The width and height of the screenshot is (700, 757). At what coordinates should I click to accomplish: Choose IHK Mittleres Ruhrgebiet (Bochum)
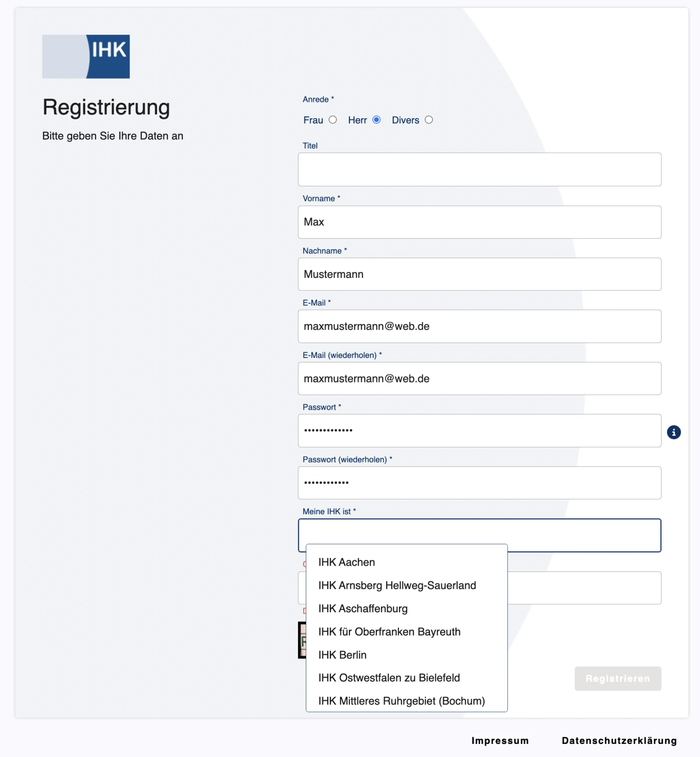(x=407, y=701)
